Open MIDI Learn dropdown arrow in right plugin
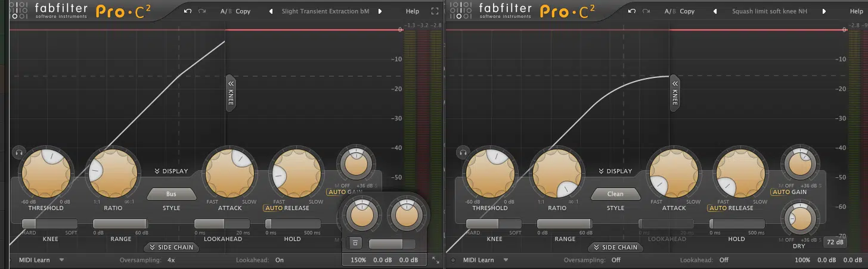The image size is (868, 269). [x=506, y=260]
